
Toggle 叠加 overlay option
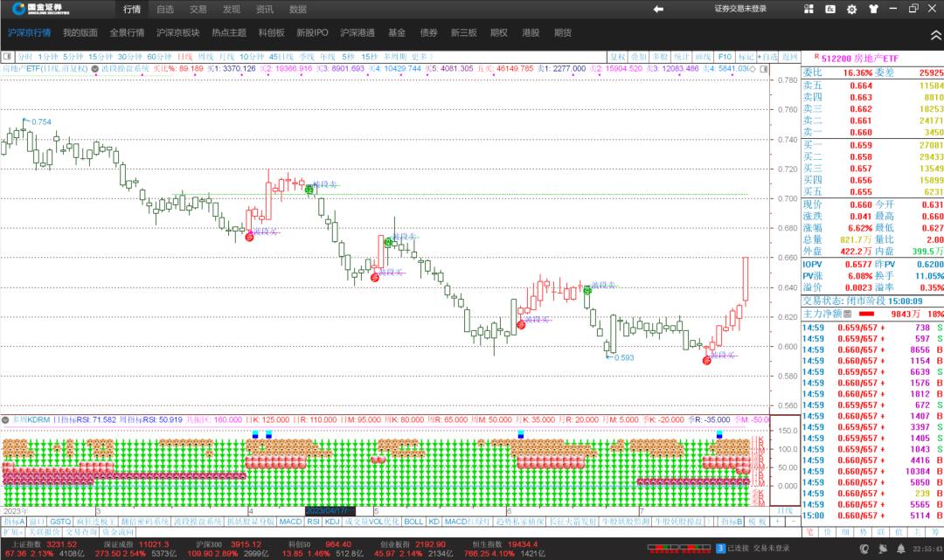[638, 56]
